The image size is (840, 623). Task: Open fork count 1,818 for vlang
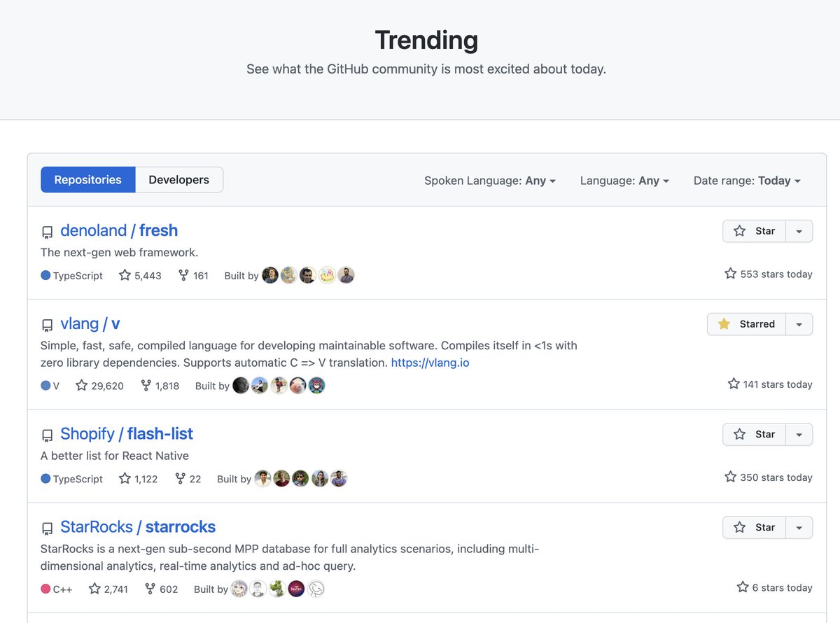[x=160, y=385]
